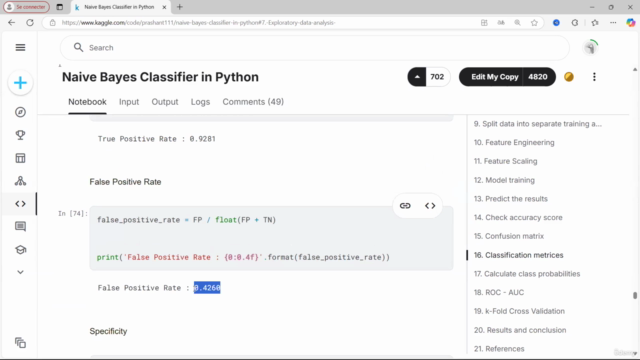Open the graduation cap Learn icon
Image resolution: width=640 pixels, height=360 pixels.
point(20,249)
